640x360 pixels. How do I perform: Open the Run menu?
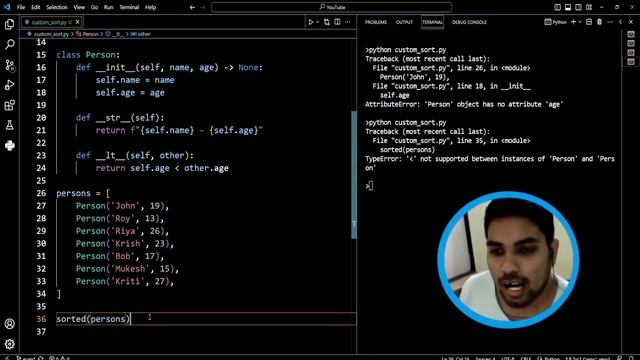click(x=108, y=7)
